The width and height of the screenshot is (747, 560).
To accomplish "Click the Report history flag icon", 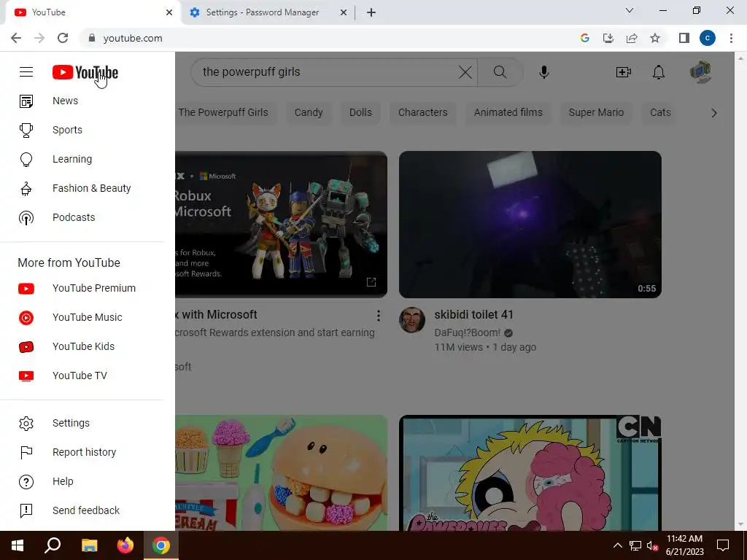I will [x=26, y=452].
